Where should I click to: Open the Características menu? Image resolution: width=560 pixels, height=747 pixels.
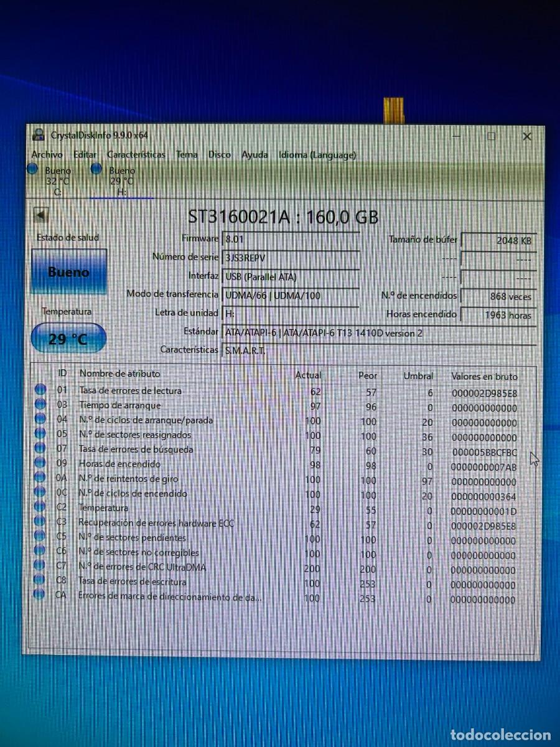pos(136,154)
